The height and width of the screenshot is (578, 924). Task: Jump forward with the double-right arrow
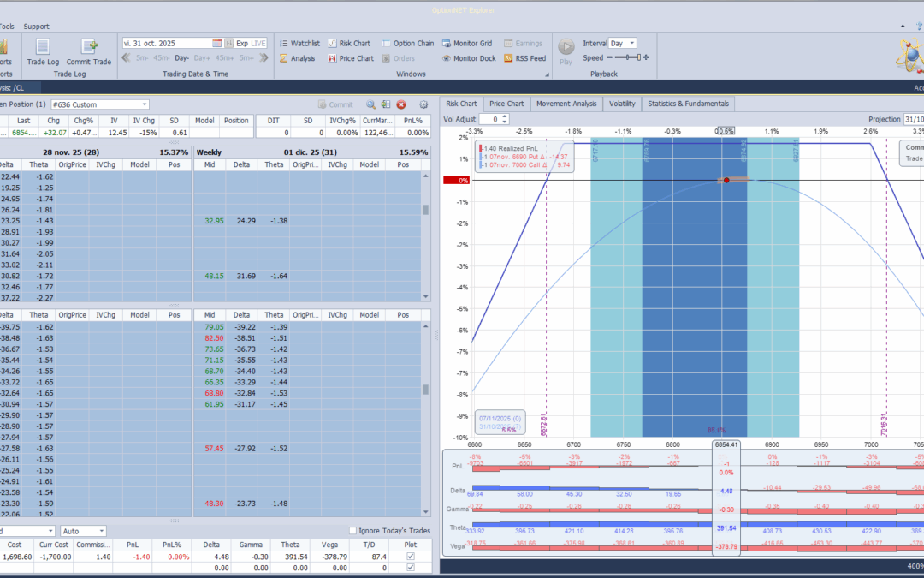[264, 58]
